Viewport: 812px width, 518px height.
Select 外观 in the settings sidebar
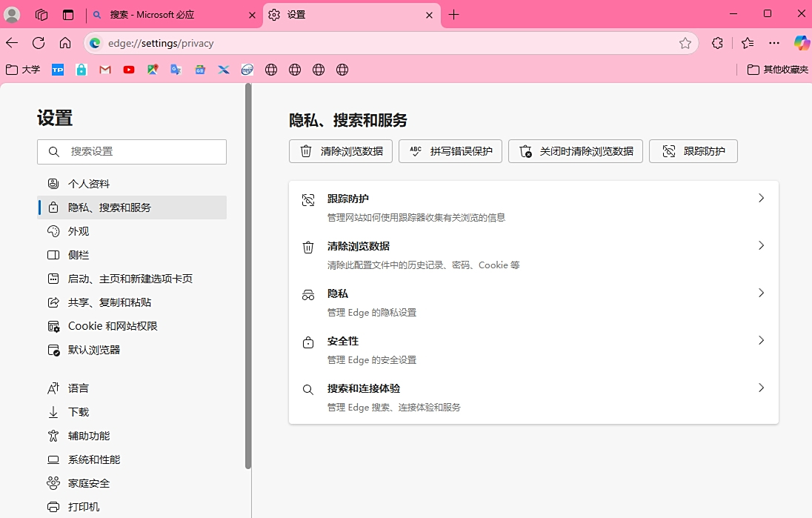click(79, 231)
